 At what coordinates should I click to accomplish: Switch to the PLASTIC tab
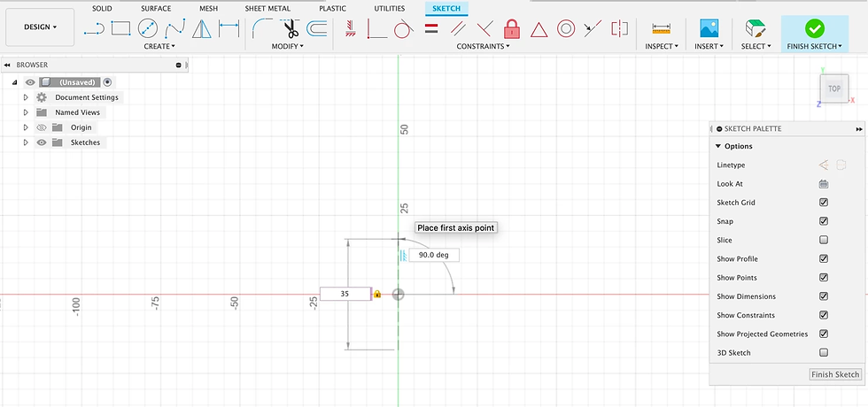(x=333, y=8)
